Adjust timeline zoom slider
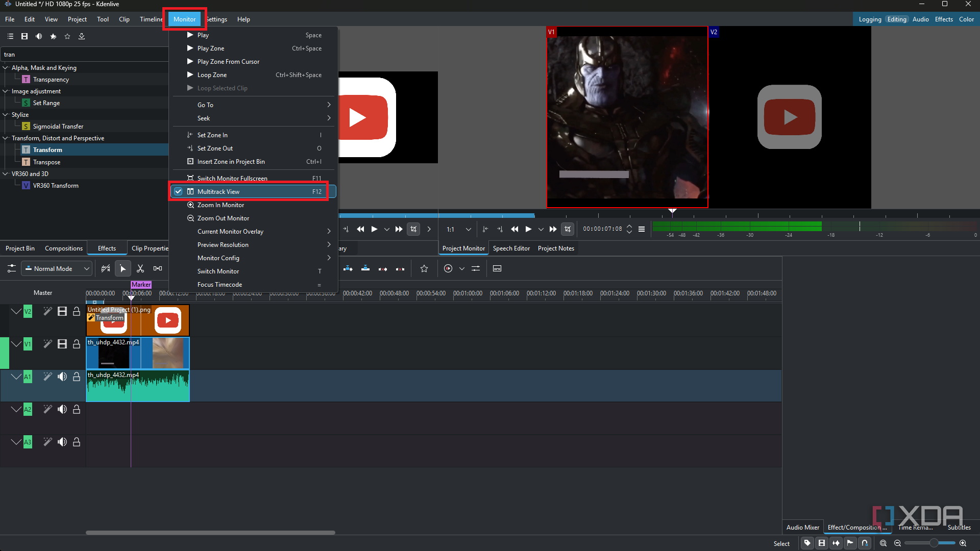 [930, 543]
